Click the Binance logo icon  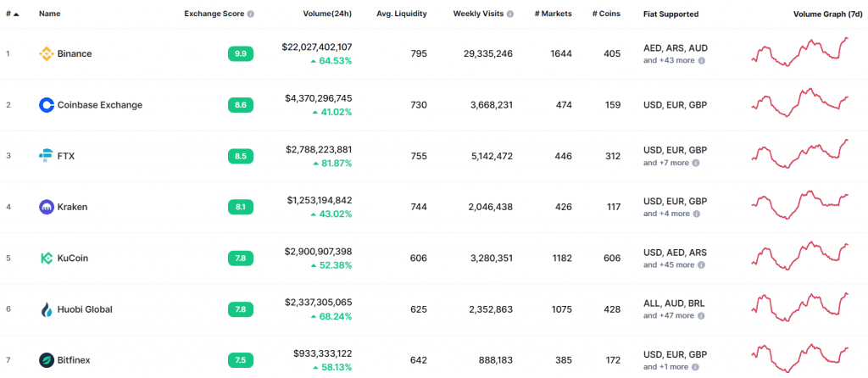46,53
